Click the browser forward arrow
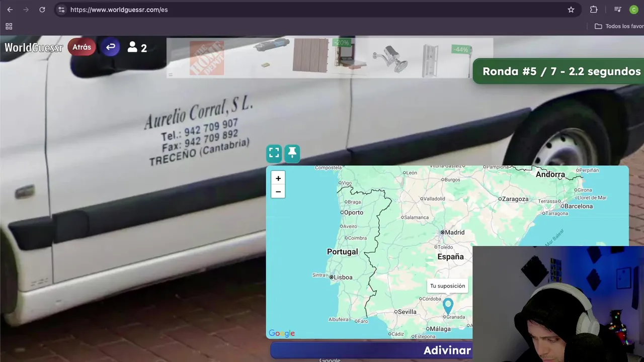The image size is (644, 362). [26, 10]
